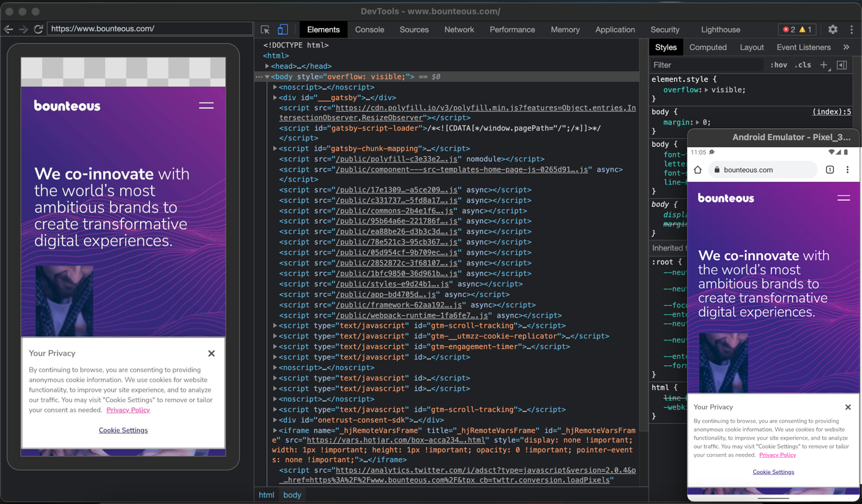This screenshot has width=862, height=504.
Task: Select the Elements tab
Action: click(323, 29)
